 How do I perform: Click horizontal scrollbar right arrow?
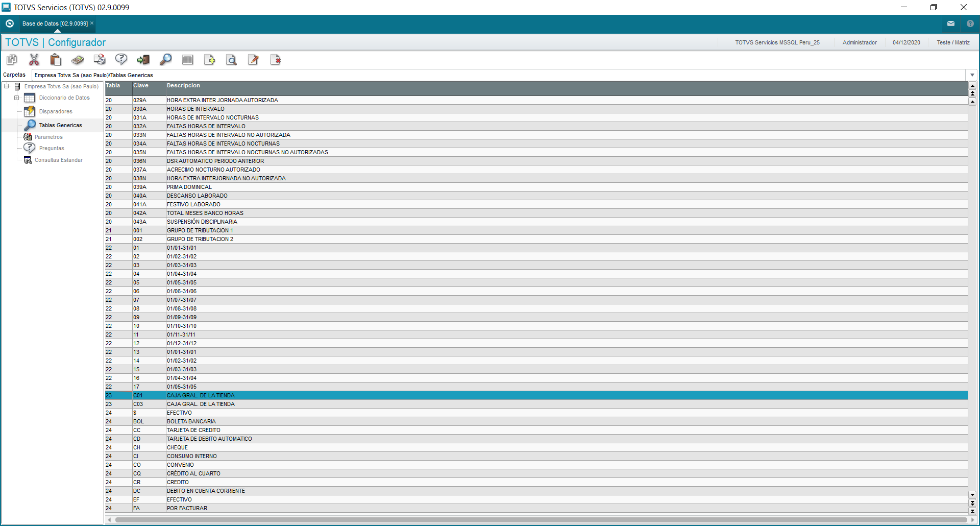(x=972, y=520)
